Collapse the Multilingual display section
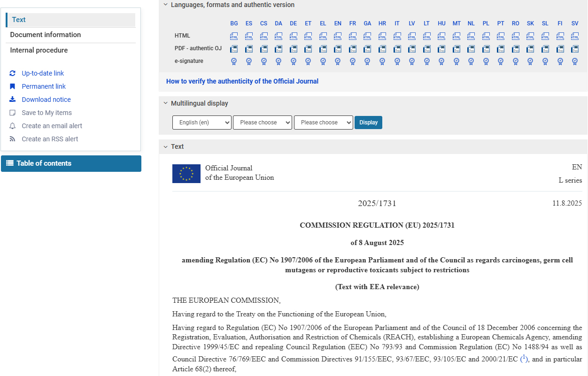The image size is (588, 376). (165, 103)
